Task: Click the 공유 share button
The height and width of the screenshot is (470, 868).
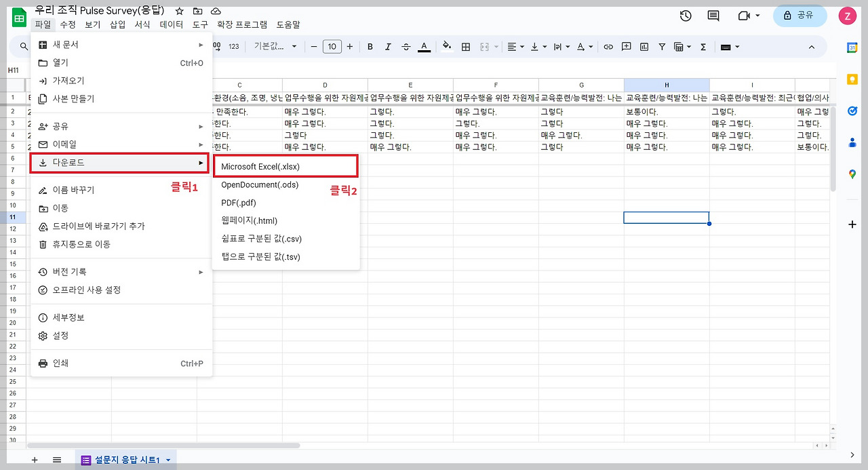Action: (800, 16)
